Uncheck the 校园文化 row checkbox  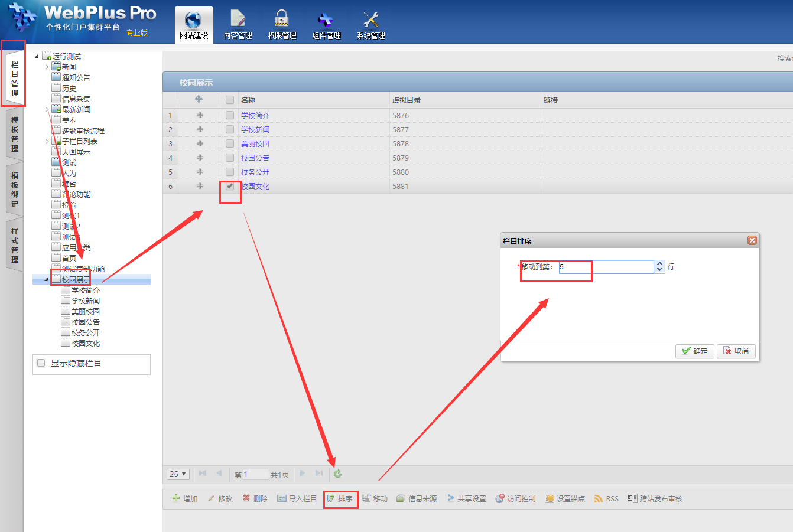click(230, 186)
